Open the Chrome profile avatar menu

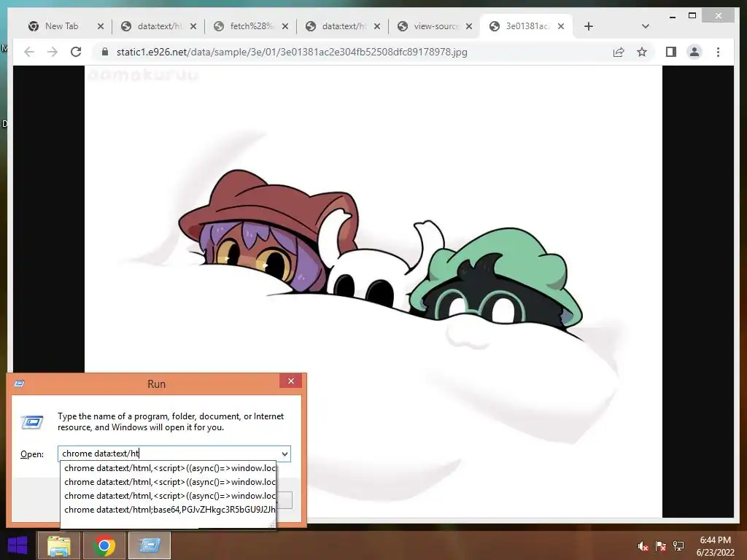point(694,52)
